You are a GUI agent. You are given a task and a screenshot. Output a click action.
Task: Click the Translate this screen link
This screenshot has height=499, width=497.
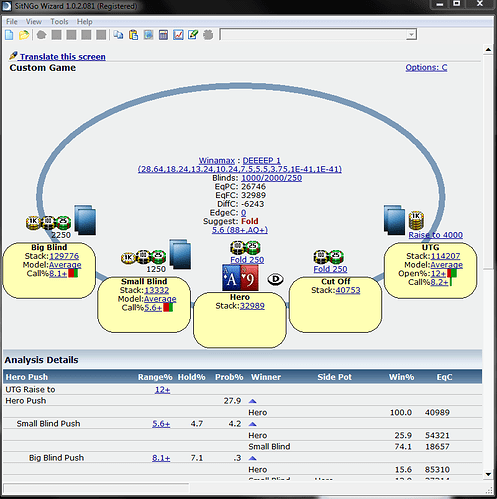click(63, 57)
